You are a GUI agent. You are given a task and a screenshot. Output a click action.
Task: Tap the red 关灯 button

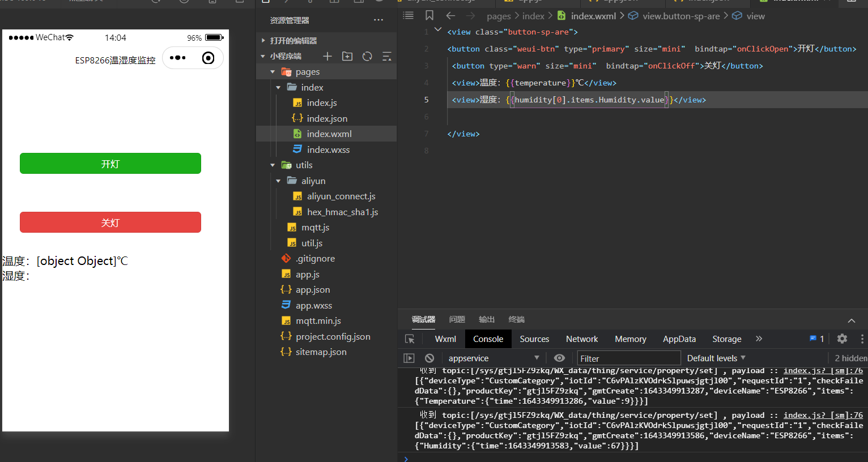tap(110, 223)
